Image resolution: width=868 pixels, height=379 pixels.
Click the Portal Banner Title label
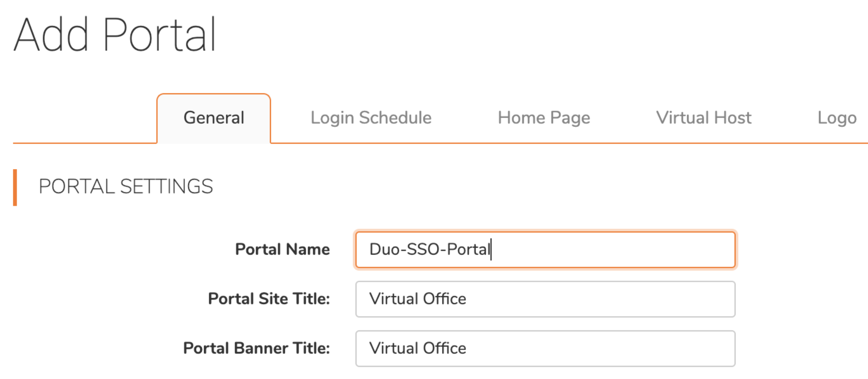(257, 348)
